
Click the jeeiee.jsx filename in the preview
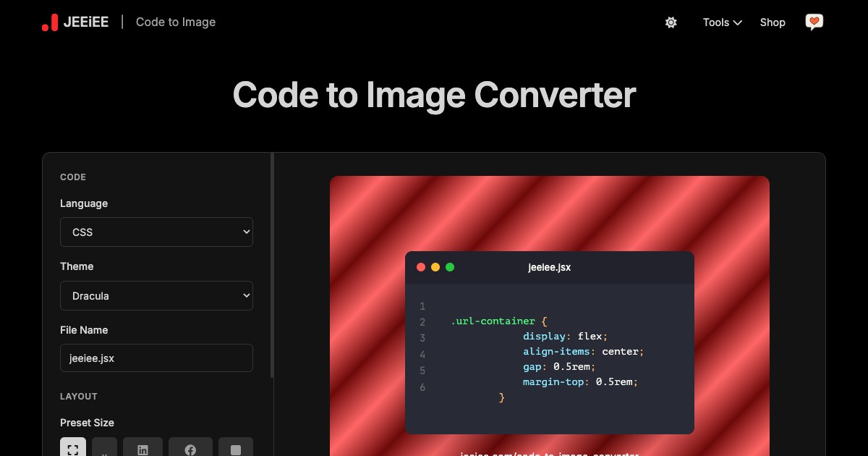click(550, 267)
